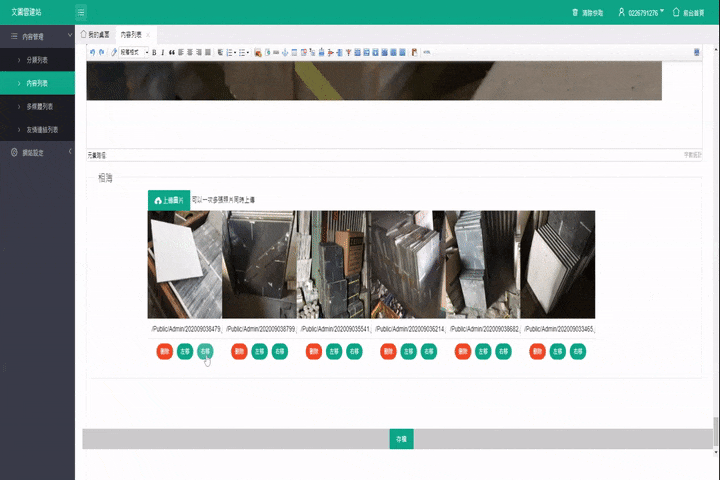Click the banner image in the editor
The height and width of the screenshot is (480, 720).
tap(374, 81)
